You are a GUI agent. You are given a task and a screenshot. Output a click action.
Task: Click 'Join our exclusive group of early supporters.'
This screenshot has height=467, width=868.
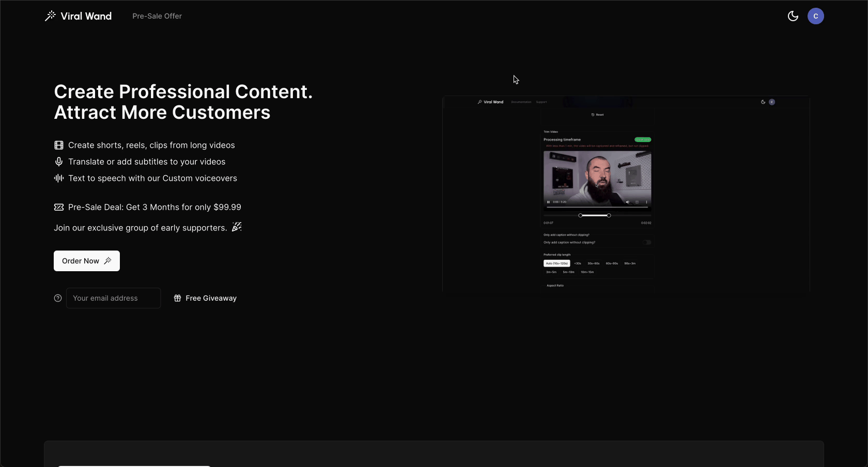[141, 228]
